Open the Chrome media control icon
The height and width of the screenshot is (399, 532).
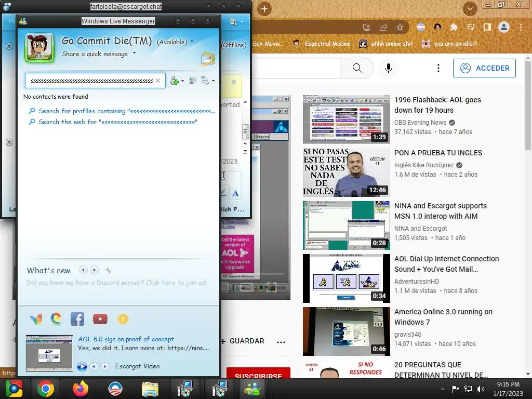click(470, 27)
